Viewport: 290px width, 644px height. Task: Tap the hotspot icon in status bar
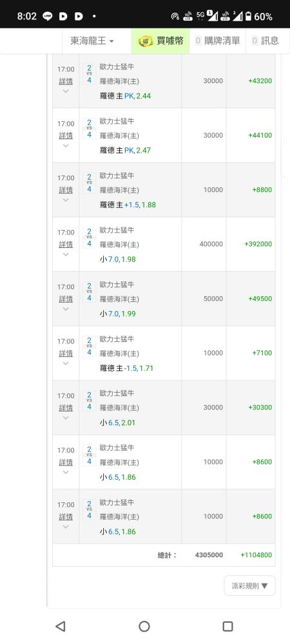tap(175, 17)
